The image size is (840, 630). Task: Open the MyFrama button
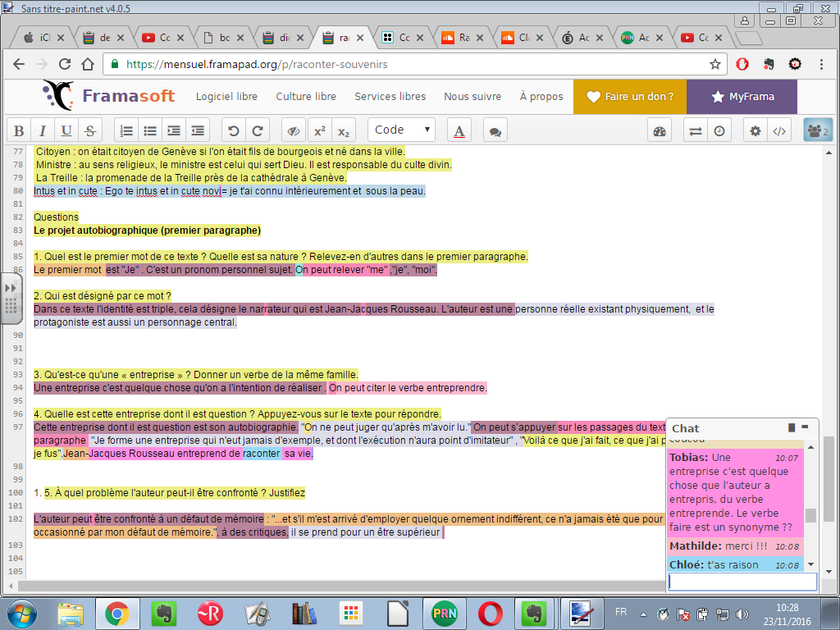[x=742, y=97]
